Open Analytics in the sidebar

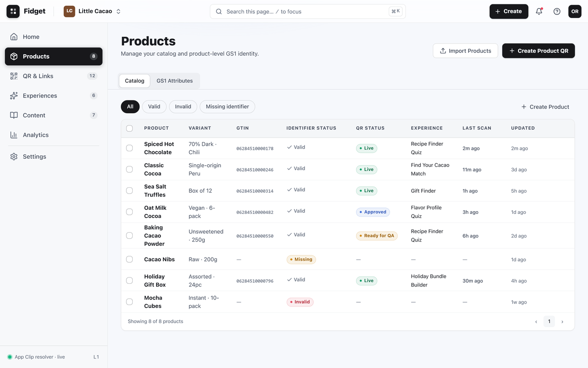pyautogui.click(x=54, y=135)
